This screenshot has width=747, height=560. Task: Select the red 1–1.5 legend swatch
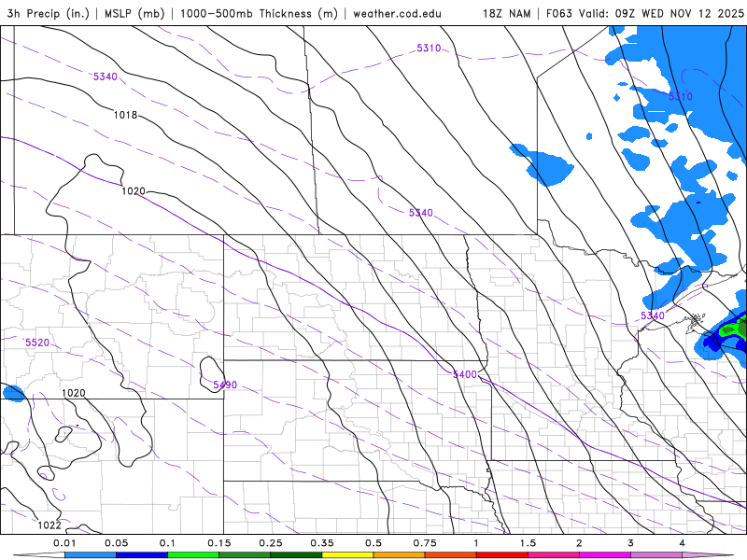[x=502, y=555]
